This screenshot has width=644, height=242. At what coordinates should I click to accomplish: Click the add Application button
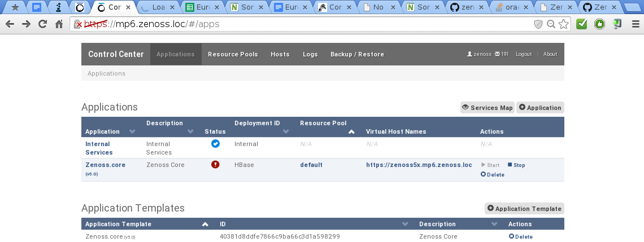pos(540,108)
